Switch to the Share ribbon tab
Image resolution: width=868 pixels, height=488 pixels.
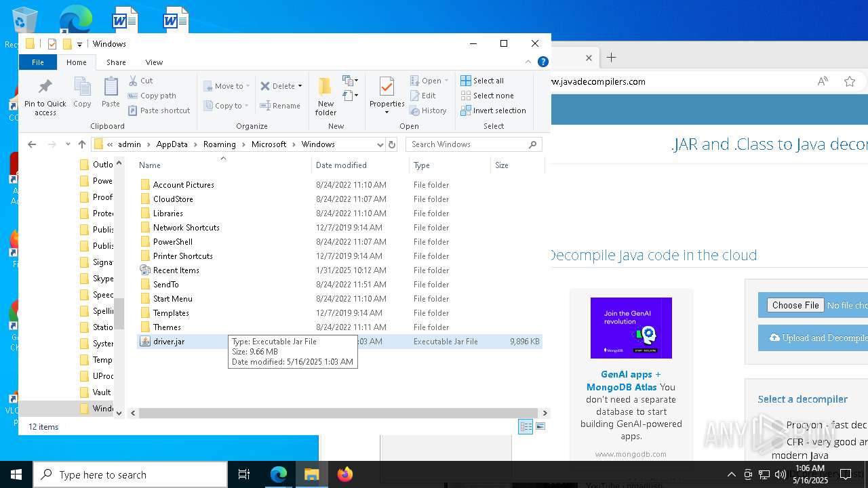(116, 62)
